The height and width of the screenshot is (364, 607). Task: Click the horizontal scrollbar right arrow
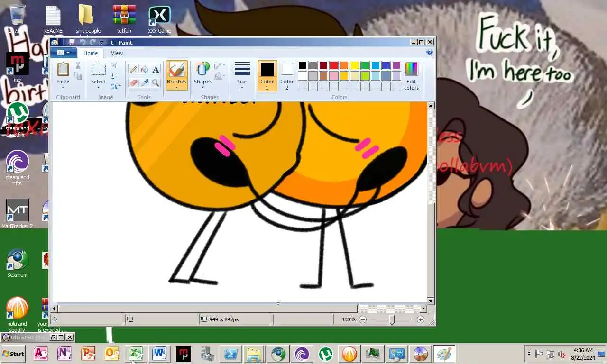(423, 309)
